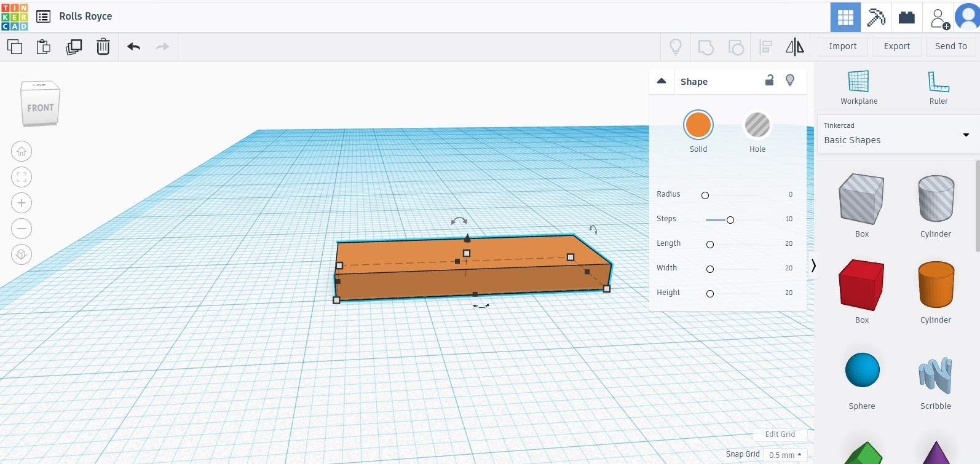Click the shape's top height handle cone
980x464 pixels.
pyautogui.click(x=467, y=238)
